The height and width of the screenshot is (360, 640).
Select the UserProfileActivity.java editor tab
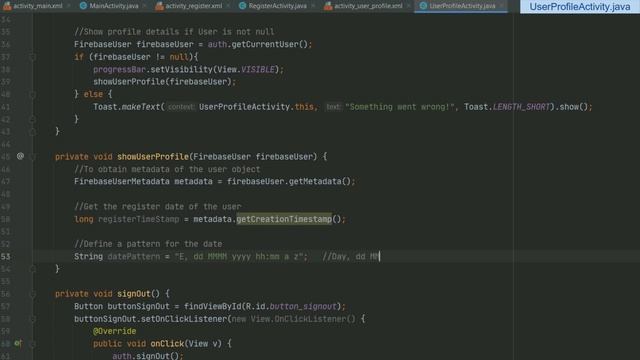[x=462, y=6]
